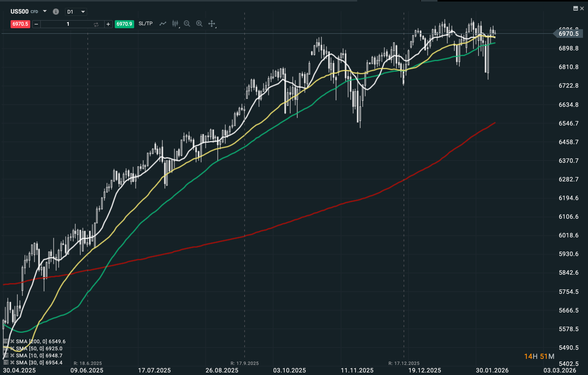Viewport: 588px width, 375px height.
Task: Click the chart type candlestick icon
Action: 175,24
